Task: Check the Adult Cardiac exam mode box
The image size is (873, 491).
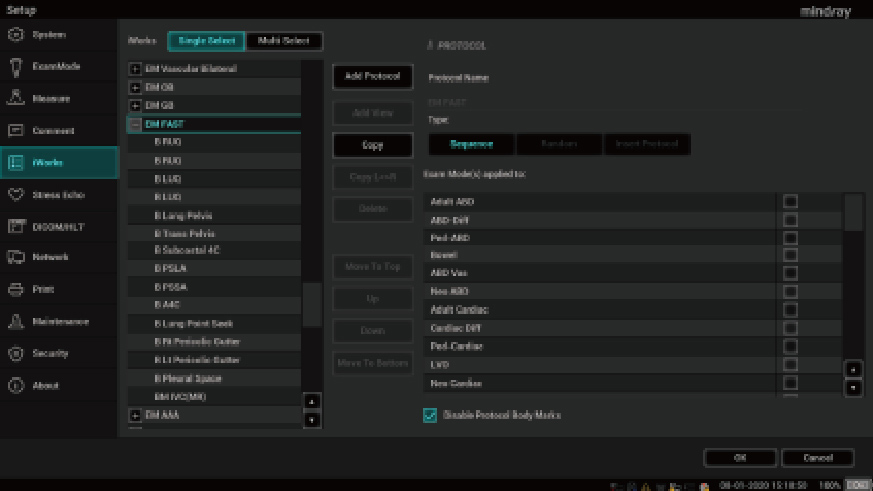Action: [x=790, y=310]
